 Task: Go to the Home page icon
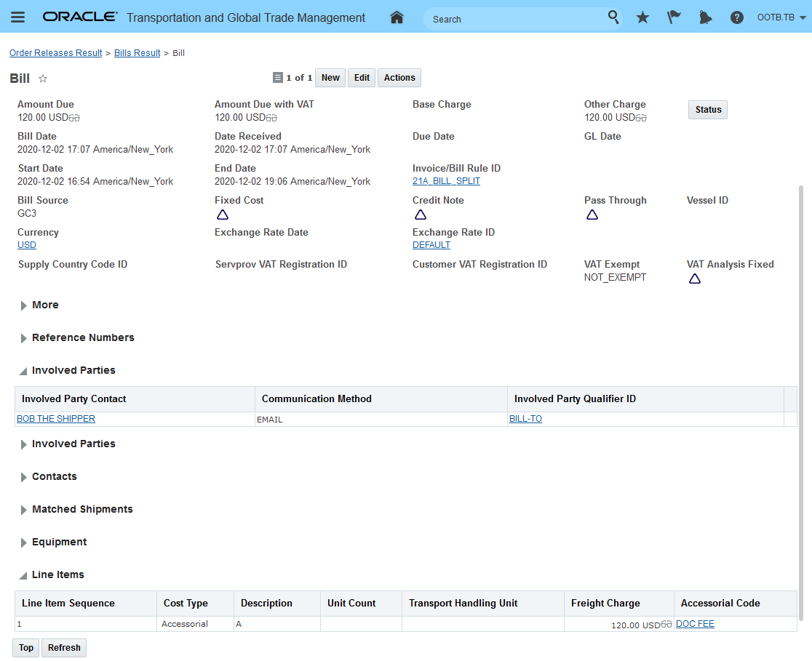397,17
